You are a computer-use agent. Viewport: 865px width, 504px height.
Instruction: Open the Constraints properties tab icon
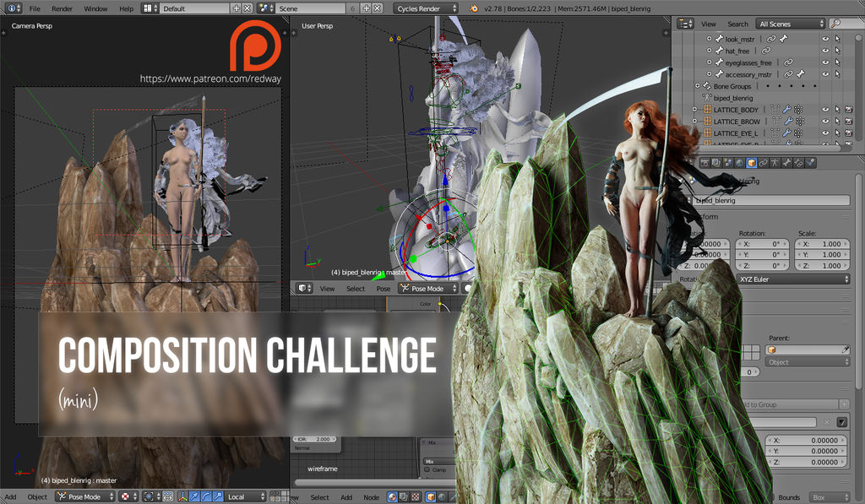(x=763, y=162)
